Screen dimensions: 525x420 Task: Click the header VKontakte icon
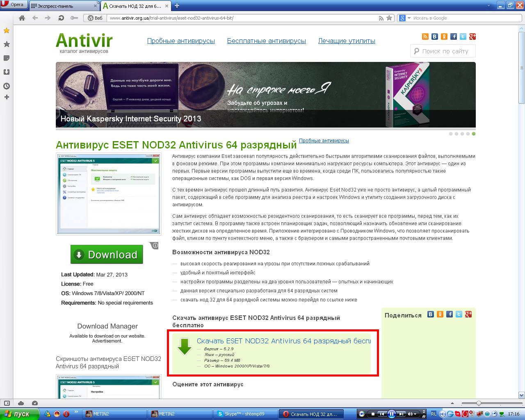(435, 37)
